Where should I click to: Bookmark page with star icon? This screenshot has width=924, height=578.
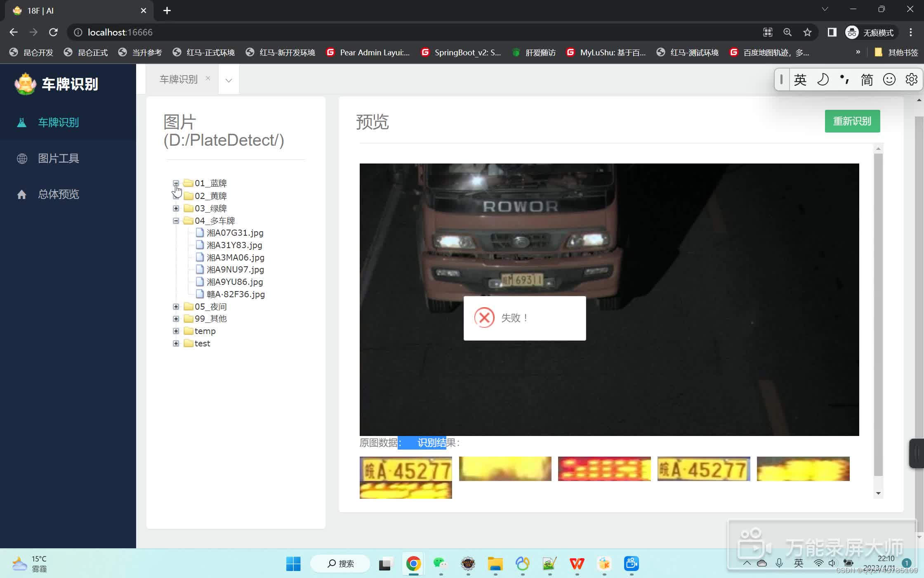[807, 32]
